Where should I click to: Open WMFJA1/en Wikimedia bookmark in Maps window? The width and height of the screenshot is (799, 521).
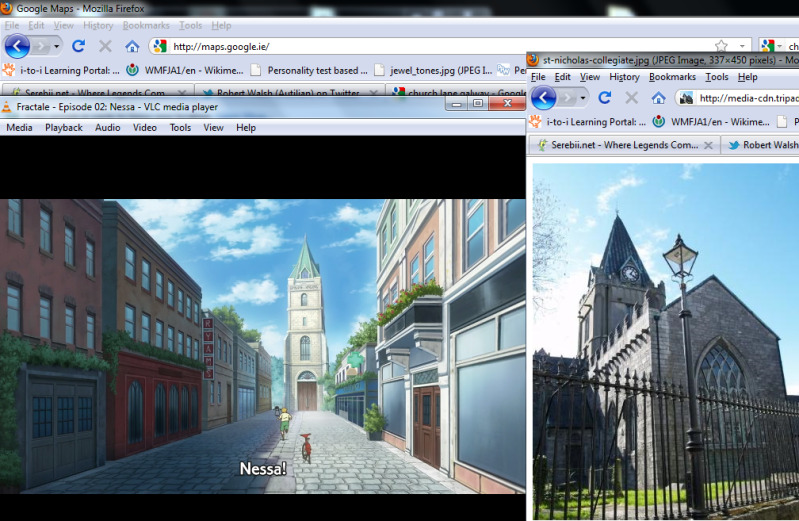point(185,70)
